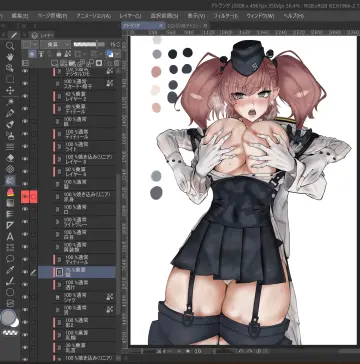
Task: Select the airbrush tool
Action: (10, 135)
